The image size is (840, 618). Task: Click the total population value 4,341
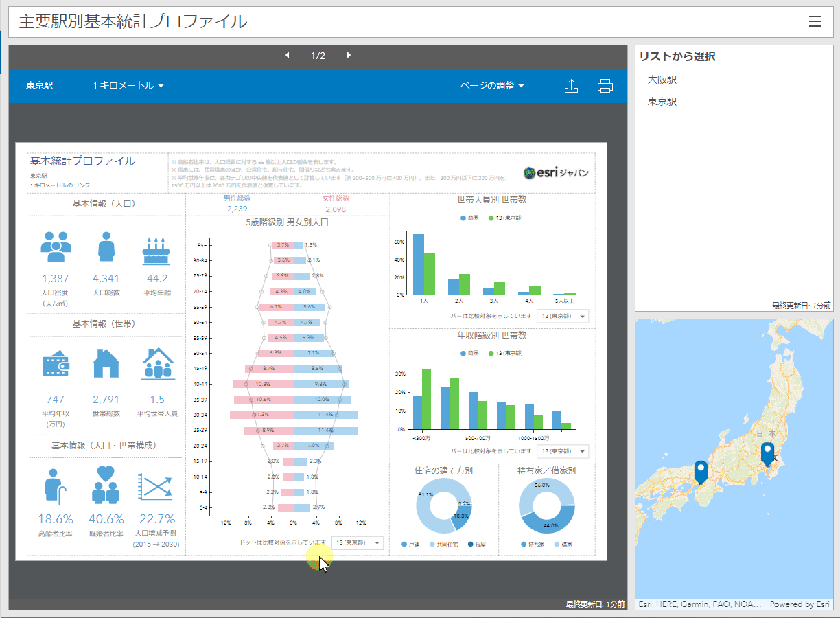(x=106, y=279)
